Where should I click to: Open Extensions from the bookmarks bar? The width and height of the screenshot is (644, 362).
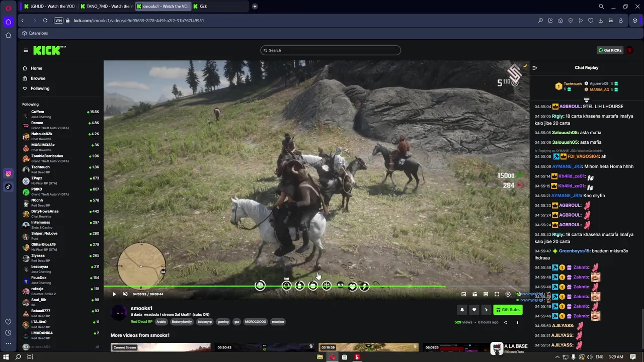tap(35, 33)
